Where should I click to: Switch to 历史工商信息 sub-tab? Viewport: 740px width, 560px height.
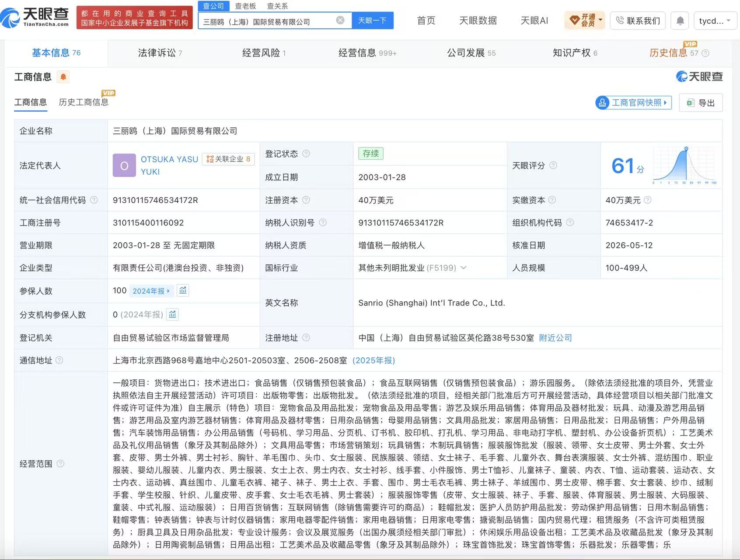(x=84, y=102)
